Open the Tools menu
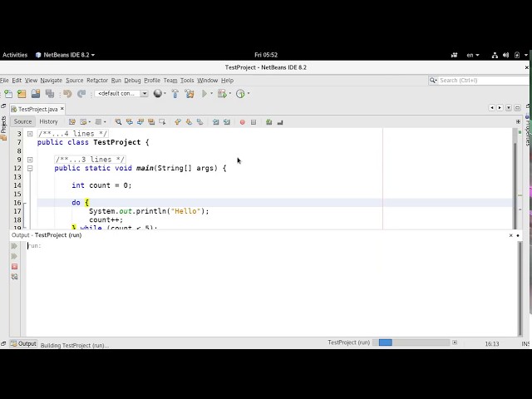This screenshot has height=399, width=532. [187, 81]
